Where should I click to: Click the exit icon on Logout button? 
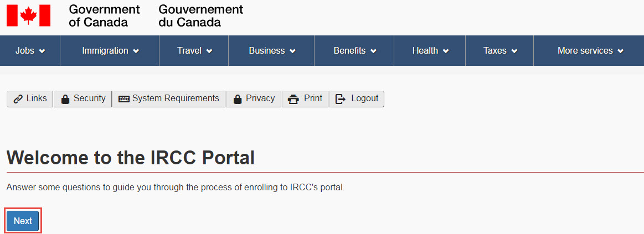coord(341,99)
